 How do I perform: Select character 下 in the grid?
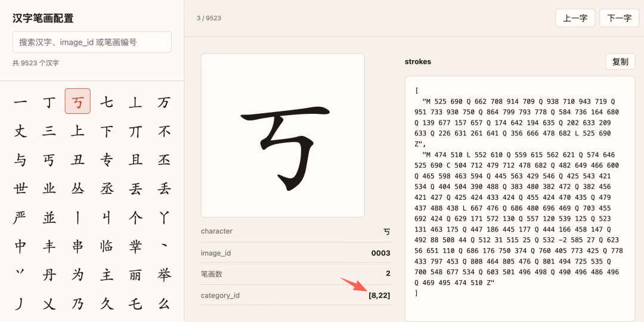(x=106, y=130)
